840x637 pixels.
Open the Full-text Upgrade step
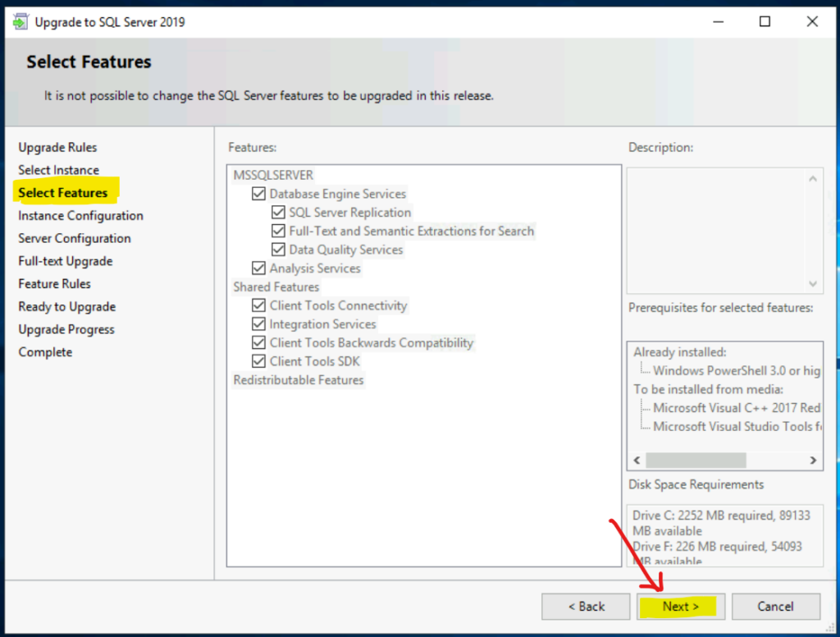coord(66,261)
